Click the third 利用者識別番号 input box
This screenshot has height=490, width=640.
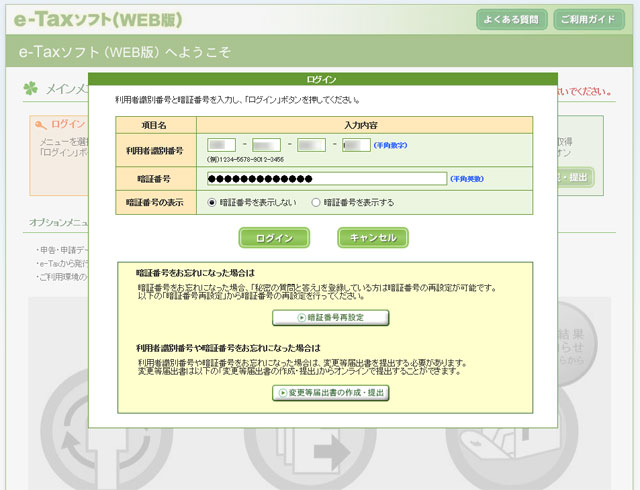(x=311, y=146)
